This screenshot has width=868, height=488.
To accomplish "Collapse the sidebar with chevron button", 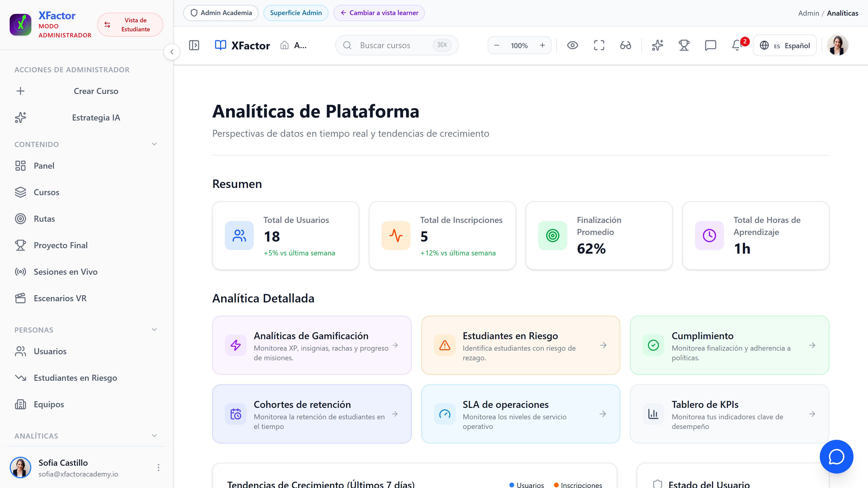I will 172,52.
